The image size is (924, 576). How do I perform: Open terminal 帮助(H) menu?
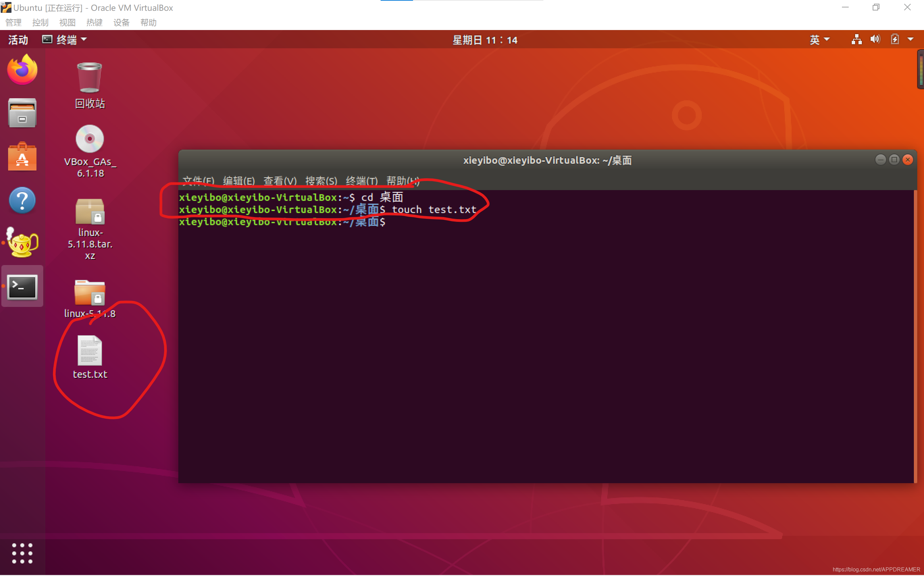pos(403,181)
